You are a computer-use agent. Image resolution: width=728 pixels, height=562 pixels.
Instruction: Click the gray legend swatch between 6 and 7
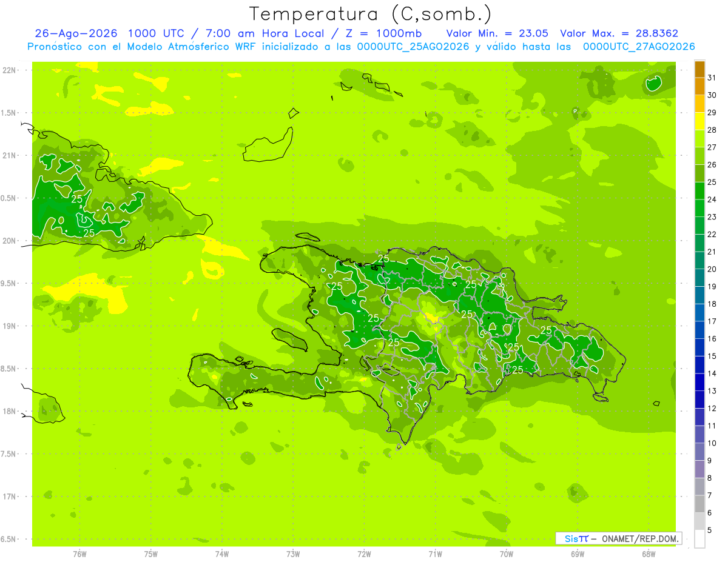pos(699,504)
